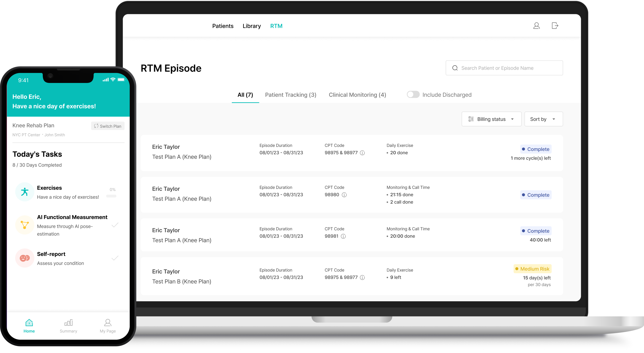Click Search Patient or Episode Name field

point(504,68)
